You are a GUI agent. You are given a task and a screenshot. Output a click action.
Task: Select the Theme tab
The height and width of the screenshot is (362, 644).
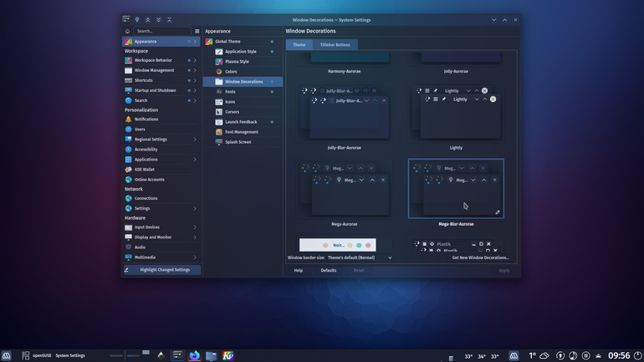click(299, 45)
